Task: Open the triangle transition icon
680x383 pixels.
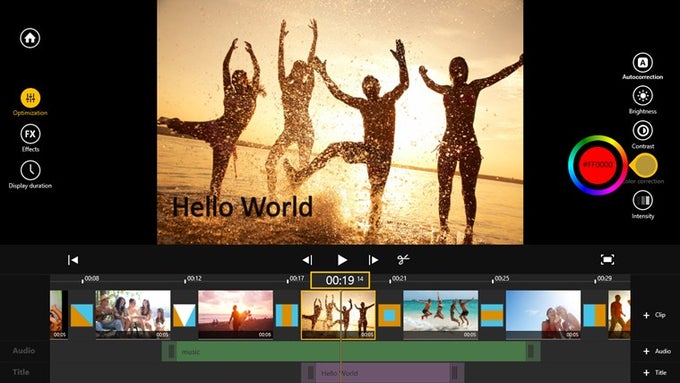Action: tap(184, 315)
